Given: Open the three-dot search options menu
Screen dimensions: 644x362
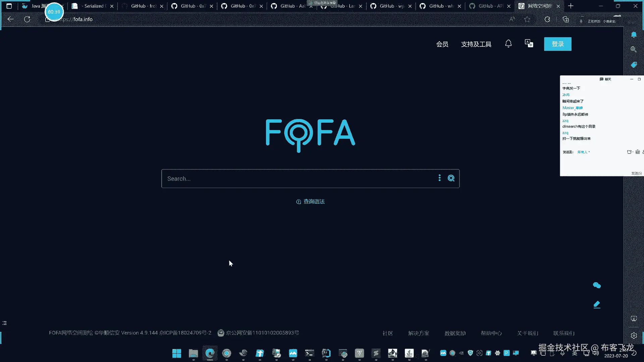Looking at the screenshot, I should 439,178.
